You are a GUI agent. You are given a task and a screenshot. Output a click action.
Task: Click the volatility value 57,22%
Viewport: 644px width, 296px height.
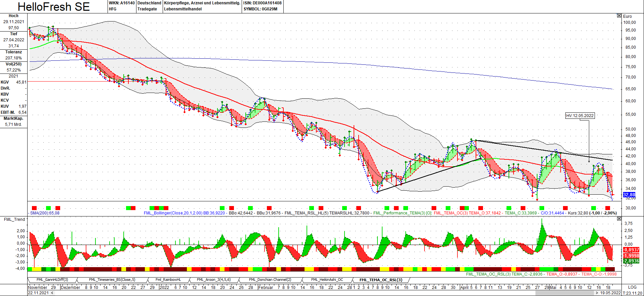click(x=14, y=70)
